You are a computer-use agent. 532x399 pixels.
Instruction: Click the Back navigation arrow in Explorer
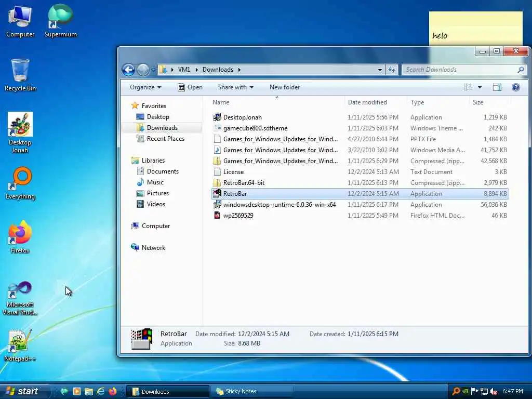click(129, 70)
